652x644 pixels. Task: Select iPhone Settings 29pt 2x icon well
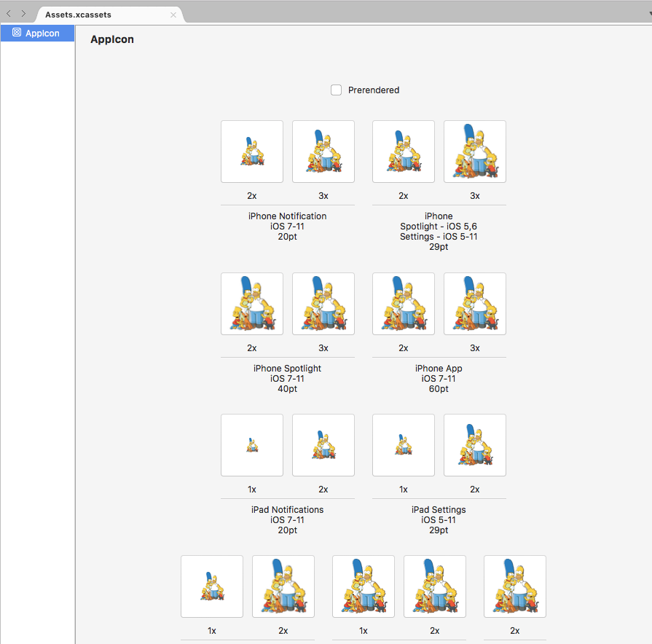[404, 152]
